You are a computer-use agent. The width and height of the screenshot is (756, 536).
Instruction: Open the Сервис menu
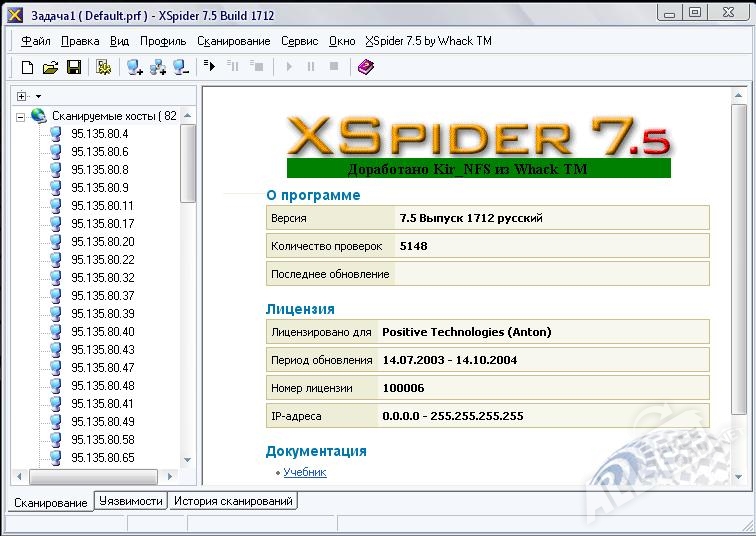[x=299, y=41]
